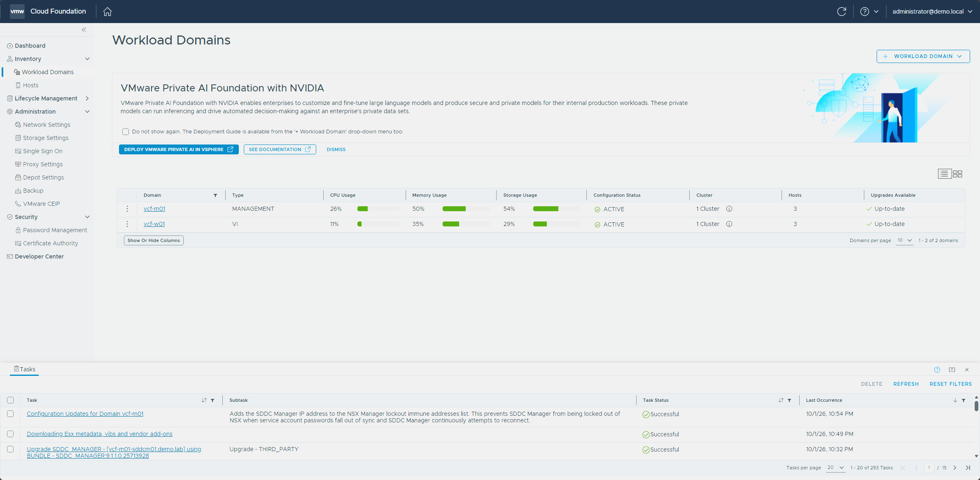Open the administrator@demo.local user menu
The image size is (980, 480).
932,12
